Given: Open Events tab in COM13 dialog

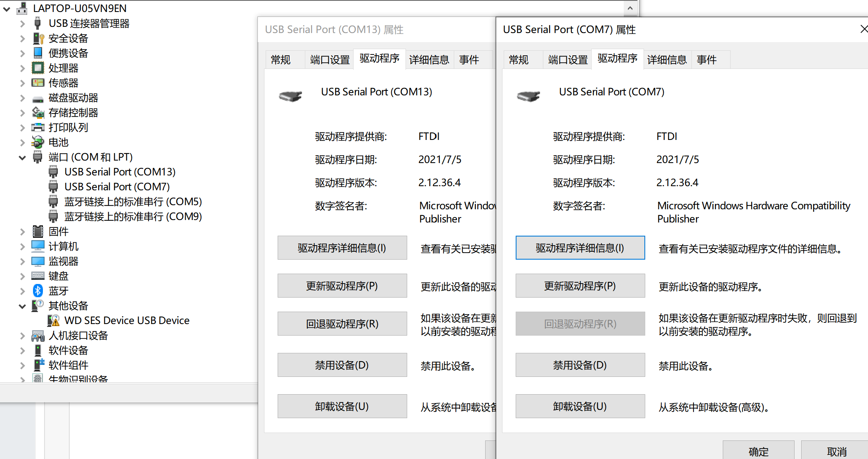Looking at the screenshot, I should pyautogui.click(x=469, y=60).
